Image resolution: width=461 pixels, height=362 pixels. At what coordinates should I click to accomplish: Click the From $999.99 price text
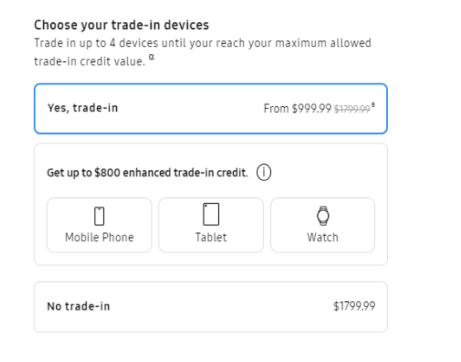pyautogui.click(x=297, y=108)
